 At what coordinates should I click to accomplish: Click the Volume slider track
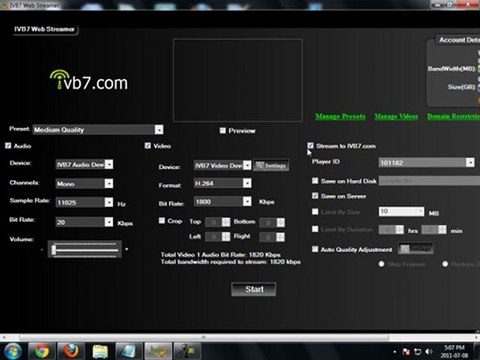(x=85, y=249)
